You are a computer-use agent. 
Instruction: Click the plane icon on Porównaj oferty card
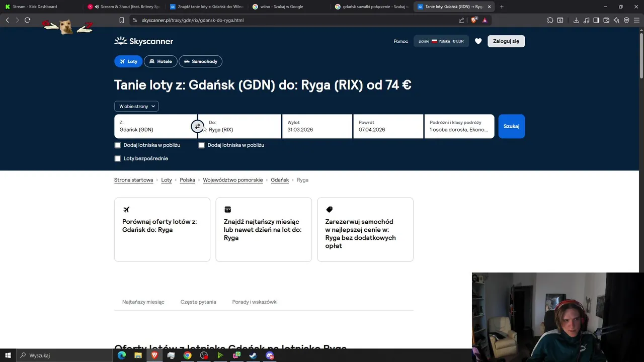126,209
